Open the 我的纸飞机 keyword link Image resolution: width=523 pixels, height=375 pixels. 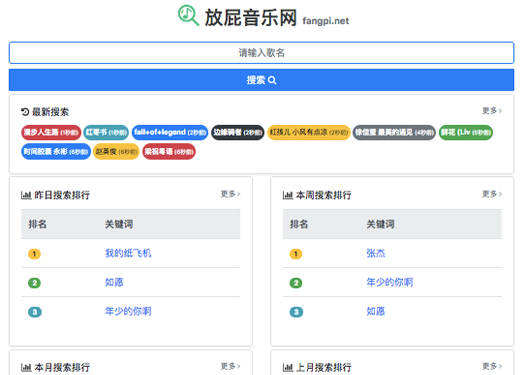point(128,253)
